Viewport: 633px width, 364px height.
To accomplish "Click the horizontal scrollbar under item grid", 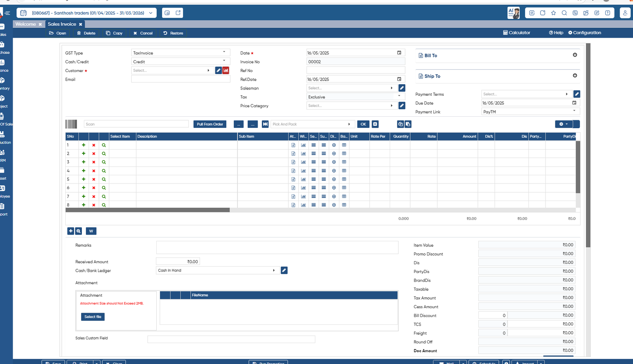I will coord(148,210).
